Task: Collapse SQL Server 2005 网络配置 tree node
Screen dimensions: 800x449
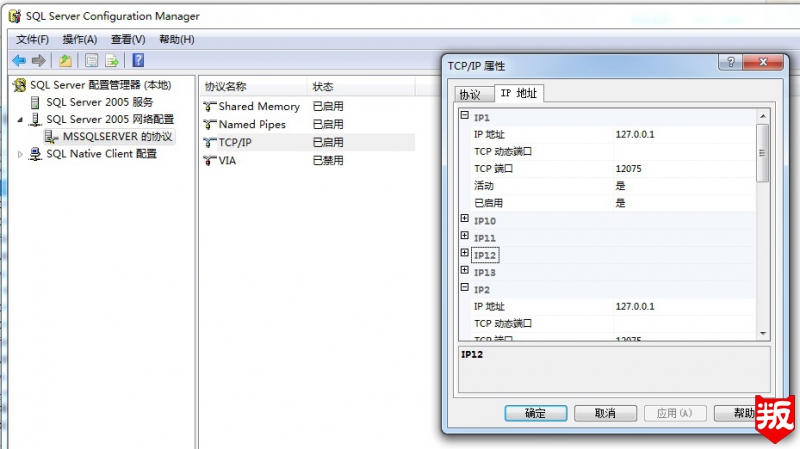Action: tap(20, 120)
